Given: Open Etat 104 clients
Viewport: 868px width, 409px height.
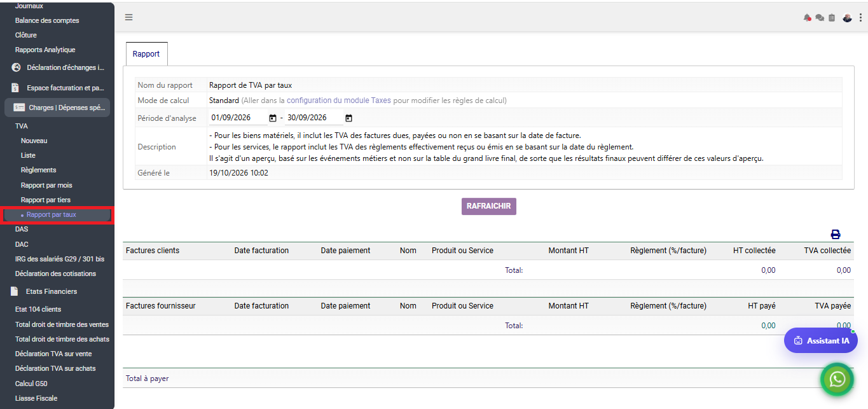Looking at the screenshot, I should click(38, 309).
